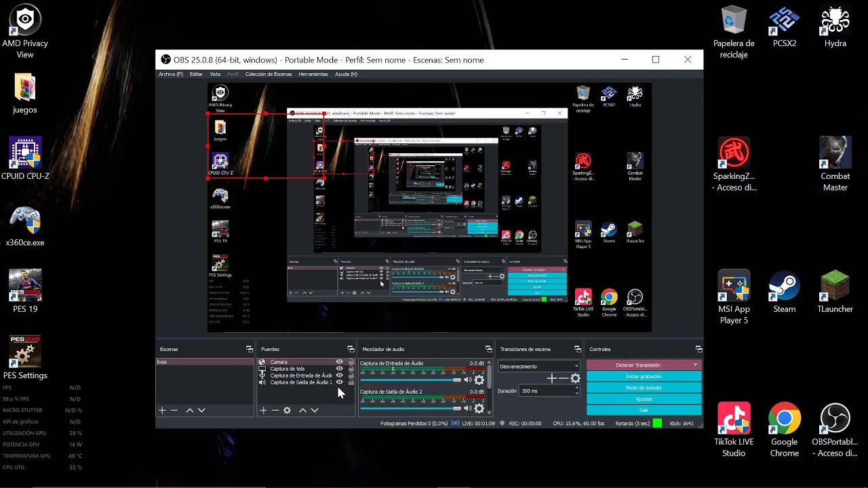Mute Captura de Saída de Áudio 2 in mixer
The image size is (868, 488).
click(x=467, y=408)
